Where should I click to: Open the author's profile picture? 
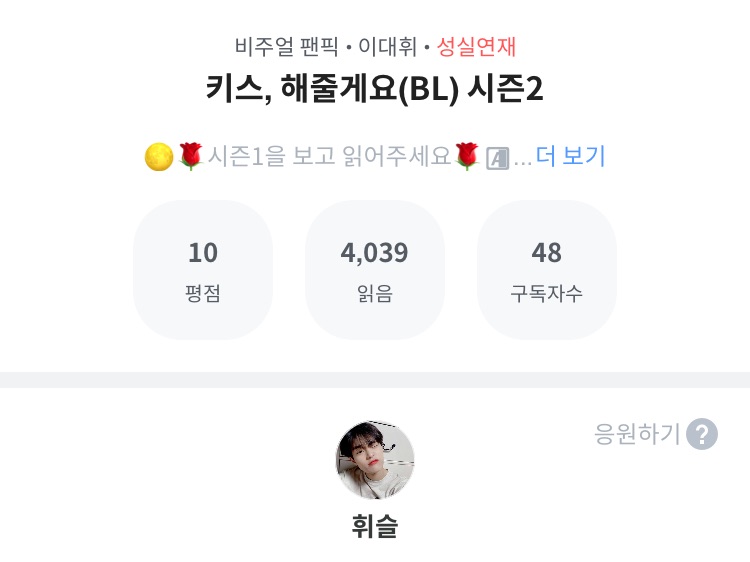375,460
